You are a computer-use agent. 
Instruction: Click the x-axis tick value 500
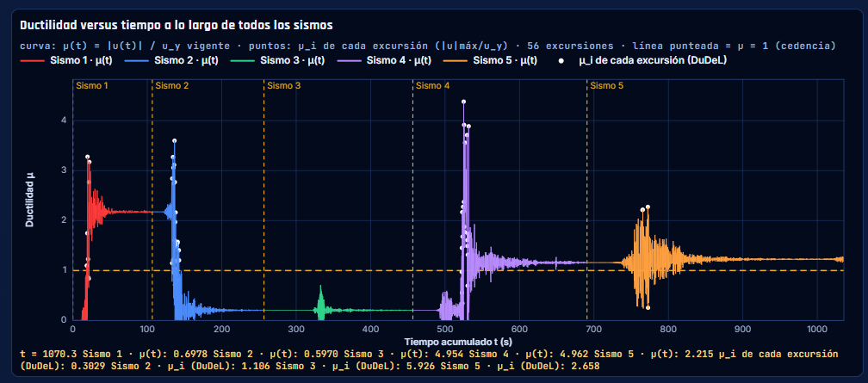(444, 329)
